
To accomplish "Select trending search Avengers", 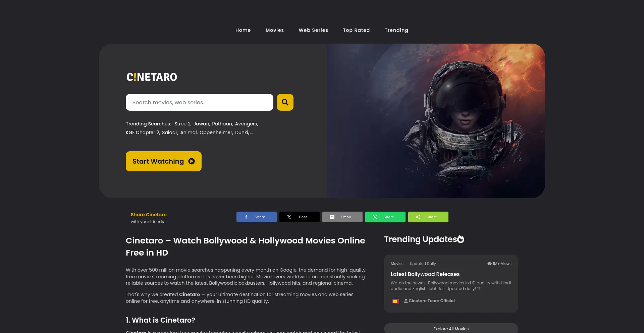I will click(x=246, y=124).
